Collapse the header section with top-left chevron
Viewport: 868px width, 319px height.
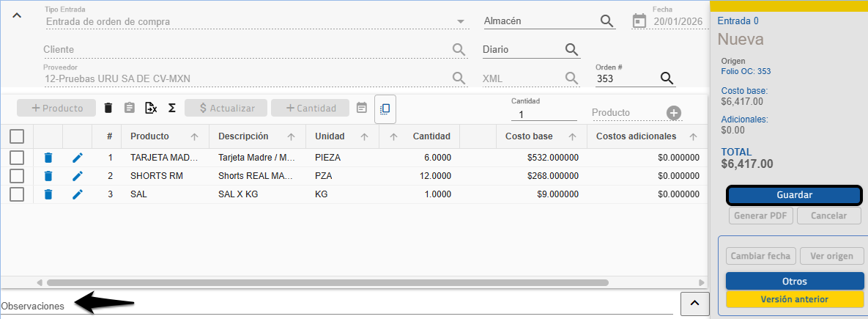coord(18,16)
